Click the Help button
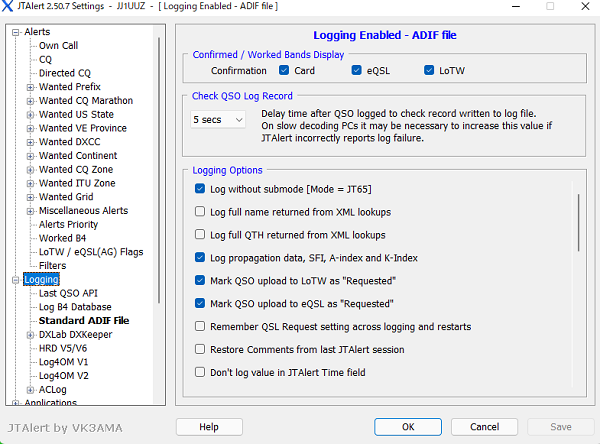 (209, 427)
